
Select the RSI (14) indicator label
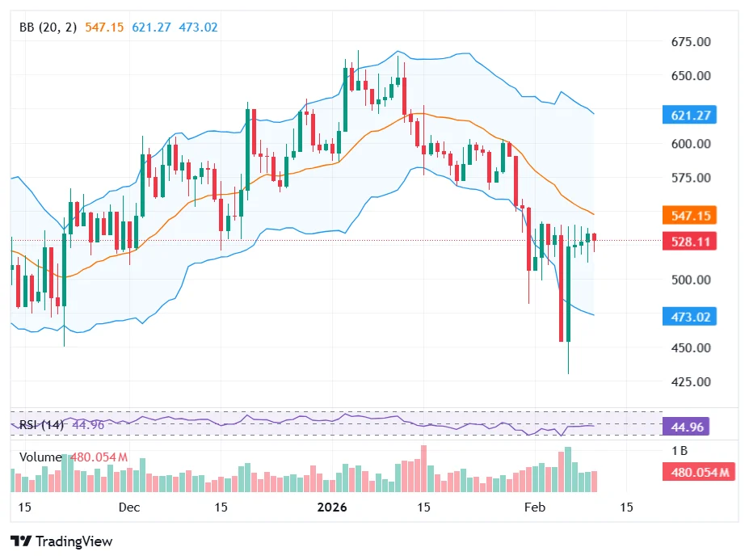click(x=41, y=424)
